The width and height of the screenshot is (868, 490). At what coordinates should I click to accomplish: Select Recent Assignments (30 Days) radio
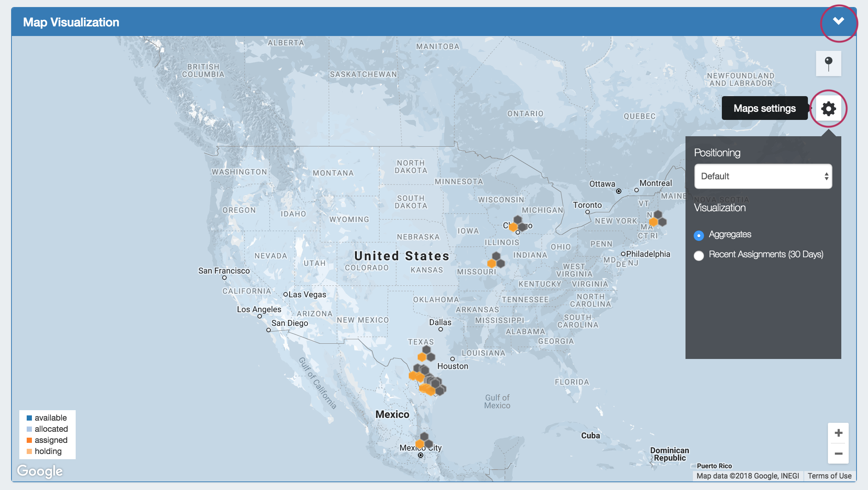[699, 255]
